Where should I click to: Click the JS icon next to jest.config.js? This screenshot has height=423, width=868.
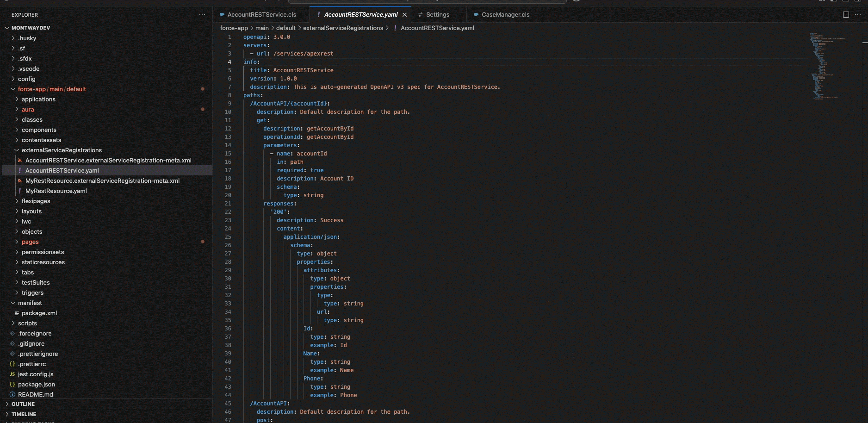pyautogui.click(x=12, y=374)
